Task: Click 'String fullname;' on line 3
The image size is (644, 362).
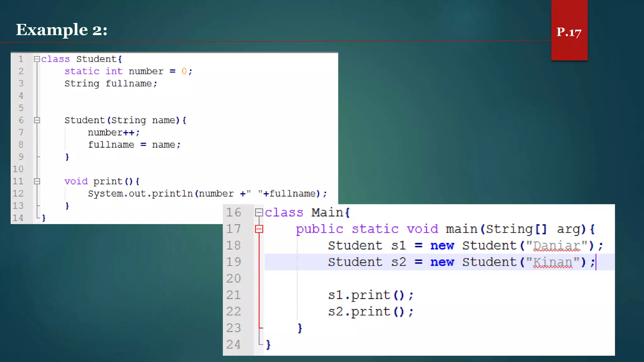Action: pos(111,84)
